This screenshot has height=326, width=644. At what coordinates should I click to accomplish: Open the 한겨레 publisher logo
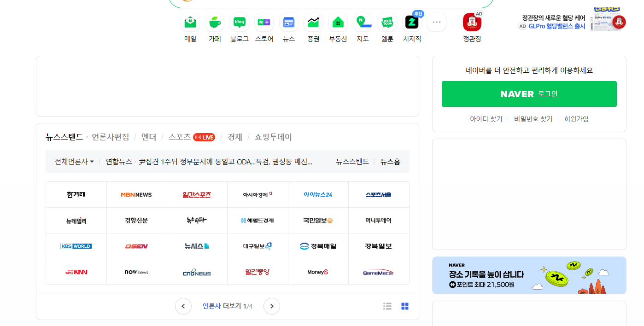tap(76, 195)
